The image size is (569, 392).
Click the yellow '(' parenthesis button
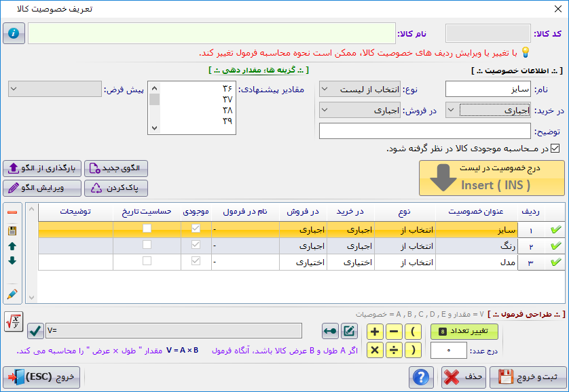click(x=413, y=331)
